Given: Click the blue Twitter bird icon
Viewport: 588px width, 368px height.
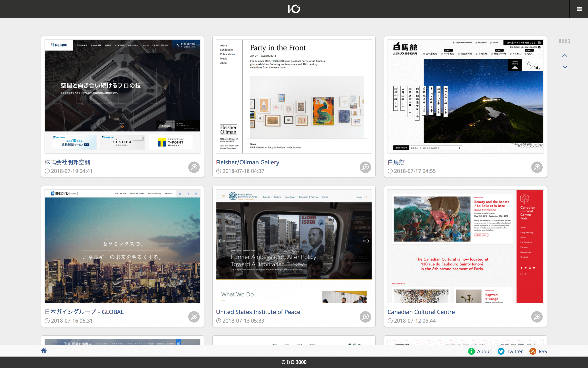Looking at the screenshot, I should pyautogui.click(x=501, y=351).
